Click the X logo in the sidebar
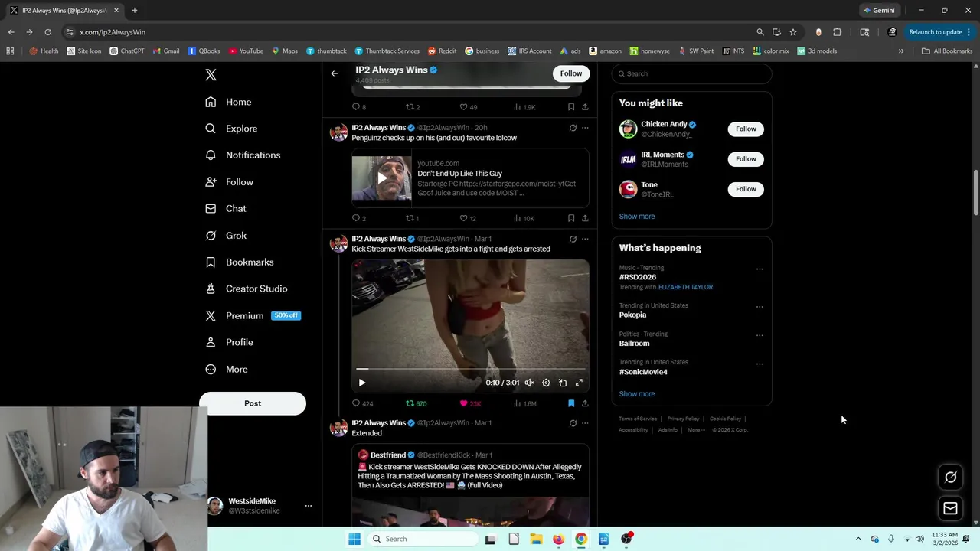This screenshot has height=551, width=980. (211, 75)
